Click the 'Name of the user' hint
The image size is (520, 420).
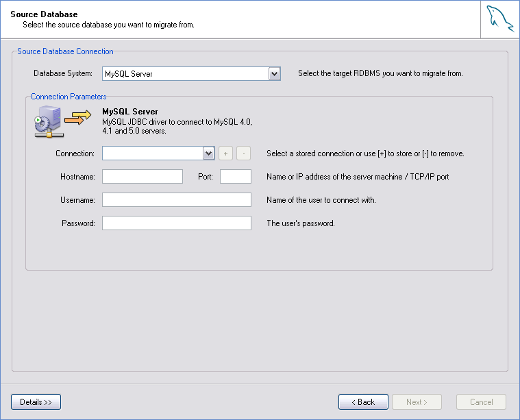(x=321, y=200)
